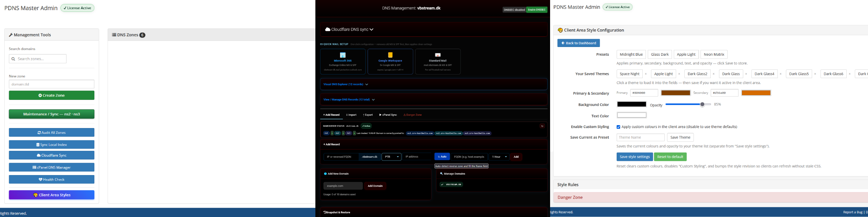The image size is (868, 217).
Task: Expand Visual DNS Explorer (12 records)
Action: coord(434,84)
